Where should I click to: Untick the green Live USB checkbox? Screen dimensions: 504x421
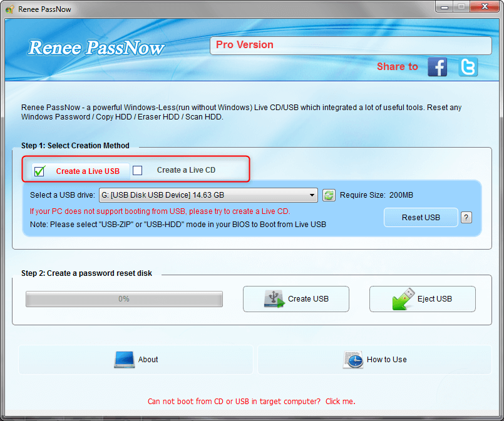click(x=39, y=171)
